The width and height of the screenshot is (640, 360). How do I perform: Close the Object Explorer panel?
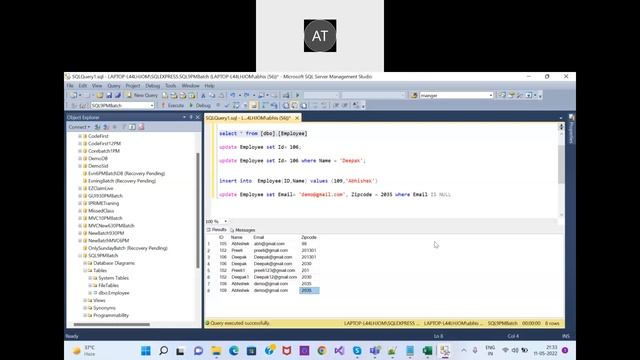tap(198, 117)
